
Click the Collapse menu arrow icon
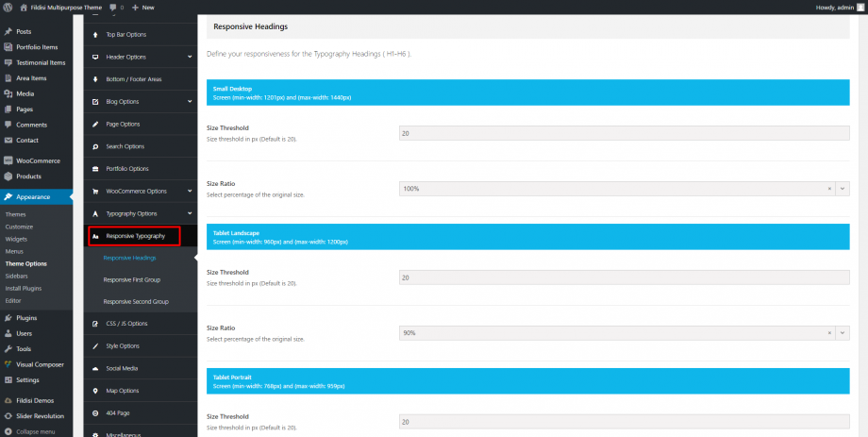coord(8,431)
